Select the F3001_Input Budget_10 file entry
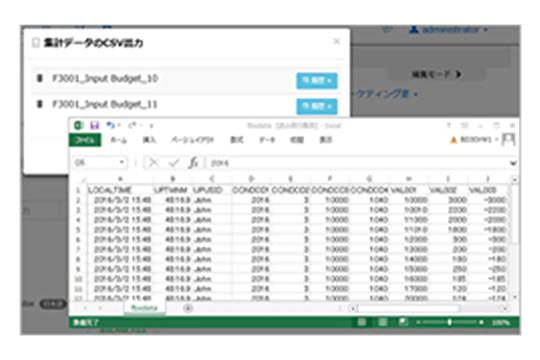Viewport: 540px width, 360px height. click(x=105, y=79)
